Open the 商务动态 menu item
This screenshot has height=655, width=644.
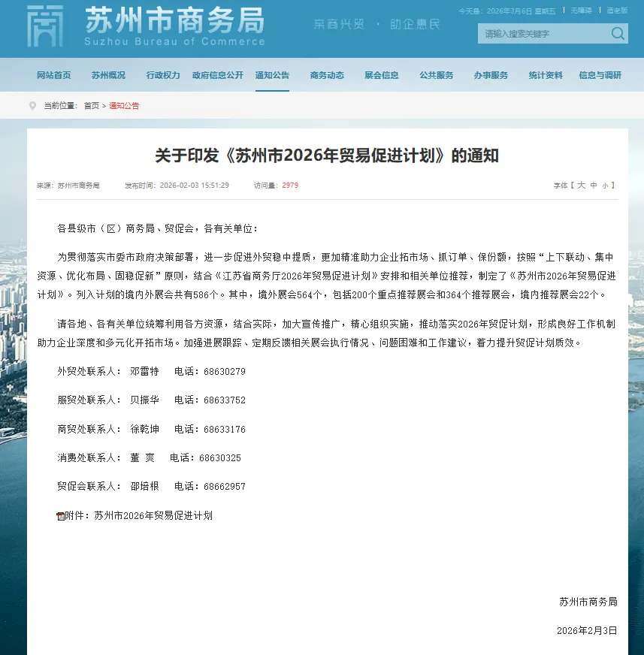(x=327, y=75)
